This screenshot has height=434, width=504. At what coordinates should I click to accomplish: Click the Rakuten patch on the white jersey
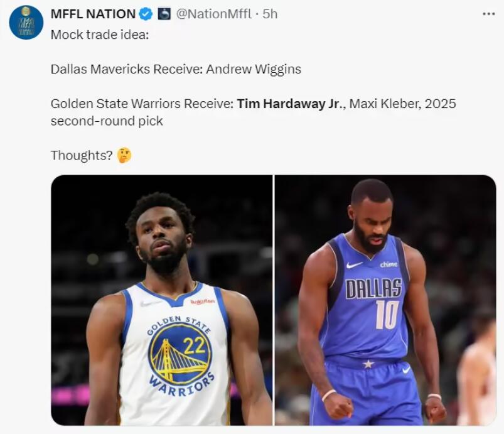202,301
